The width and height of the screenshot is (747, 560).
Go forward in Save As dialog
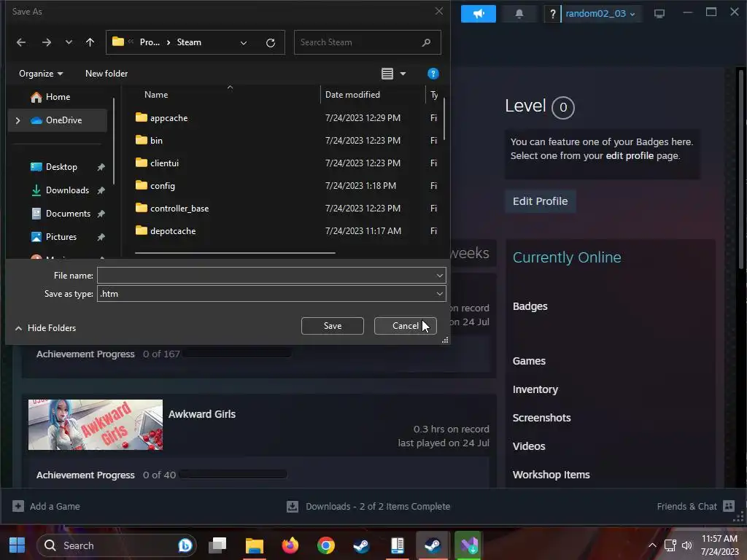[46, 42]
